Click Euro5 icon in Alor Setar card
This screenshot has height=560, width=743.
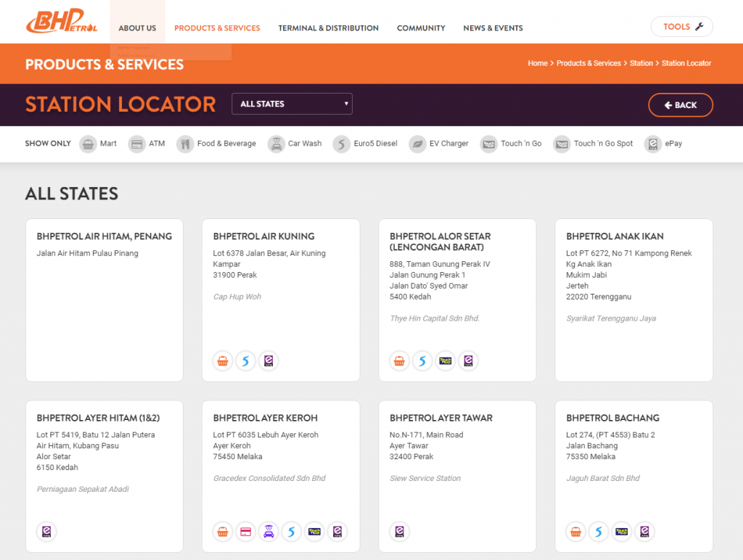pos(422,361)
